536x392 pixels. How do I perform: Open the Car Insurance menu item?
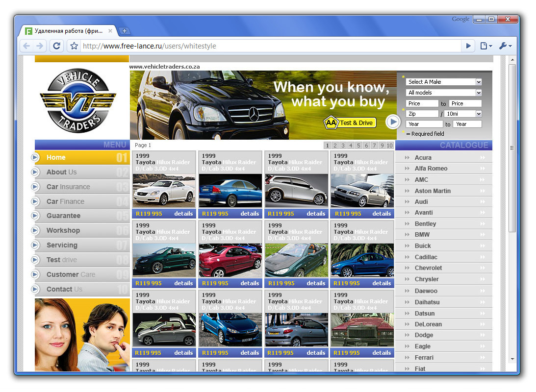[x=82, y=187]
